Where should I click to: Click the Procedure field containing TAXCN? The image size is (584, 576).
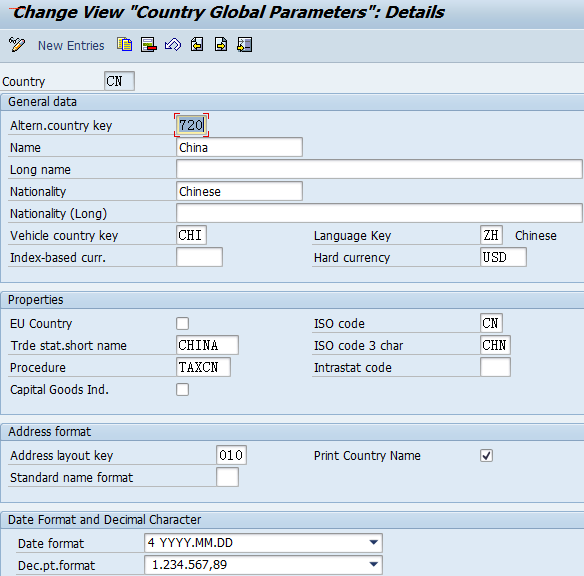tap(203, 367)
